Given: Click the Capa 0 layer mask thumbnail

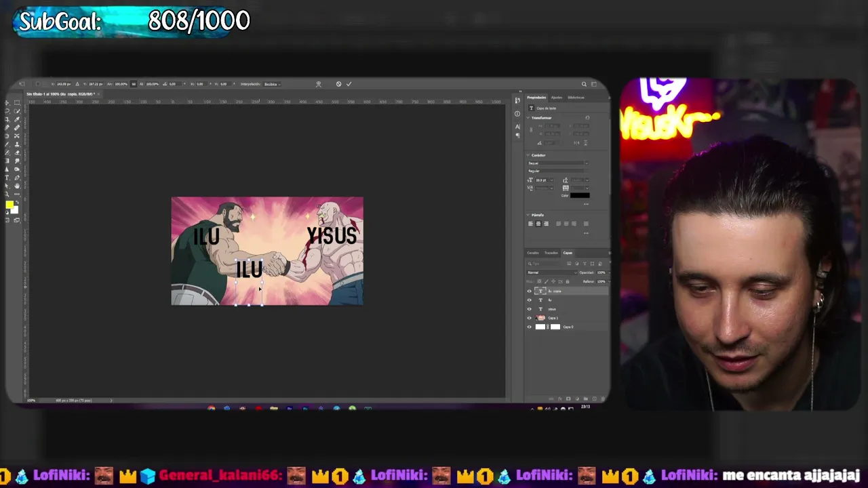Looking at the screenshot, I should point(555,327).
